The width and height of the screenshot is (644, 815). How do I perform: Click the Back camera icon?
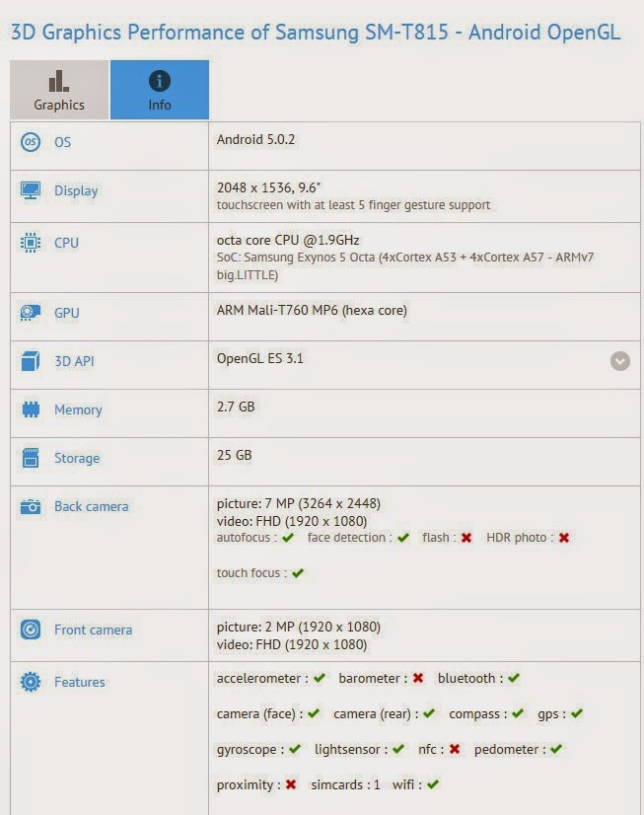pyautogui.click(x=31, y=506)
